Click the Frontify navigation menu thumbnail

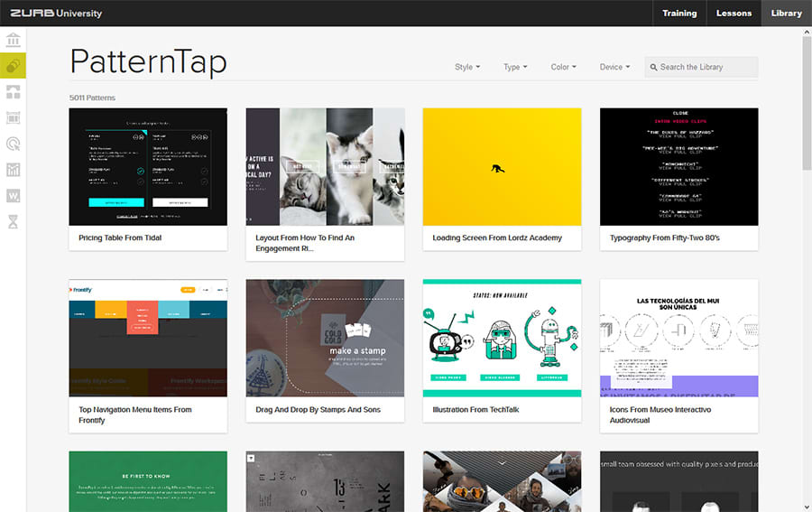pyautogui.click(x=148, y=339)
